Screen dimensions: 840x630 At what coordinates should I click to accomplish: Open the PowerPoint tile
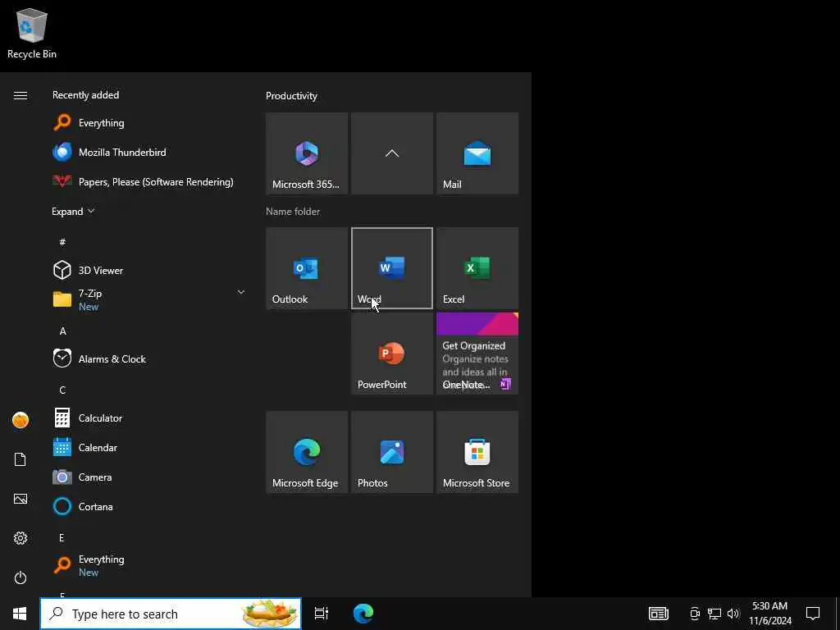pos(391,354)
